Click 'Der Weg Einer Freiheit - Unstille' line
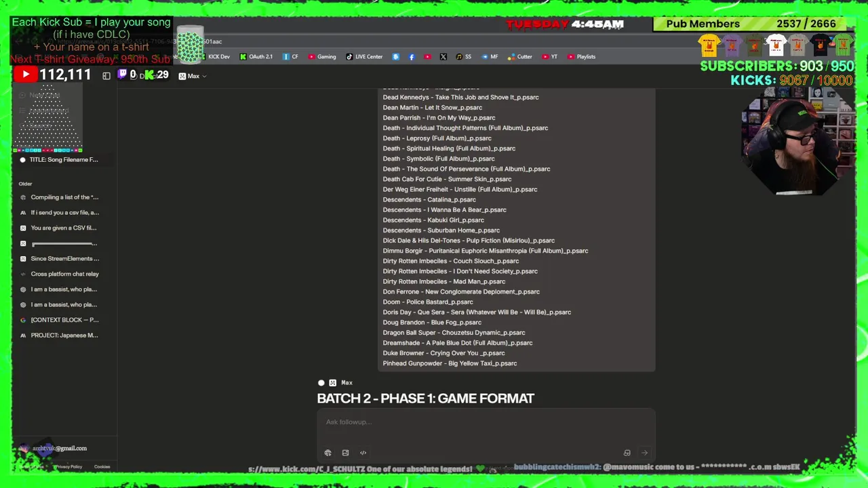The height and width of the screenshot is (488, 868). [x=460, y=190]
